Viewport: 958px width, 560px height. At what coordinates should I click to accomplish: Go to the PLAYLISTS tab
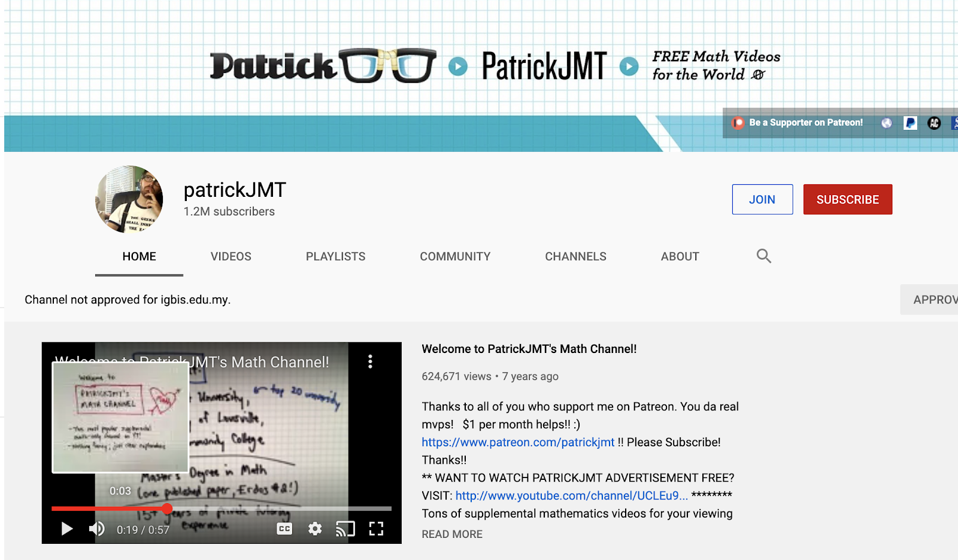click(x=336, y=257)
